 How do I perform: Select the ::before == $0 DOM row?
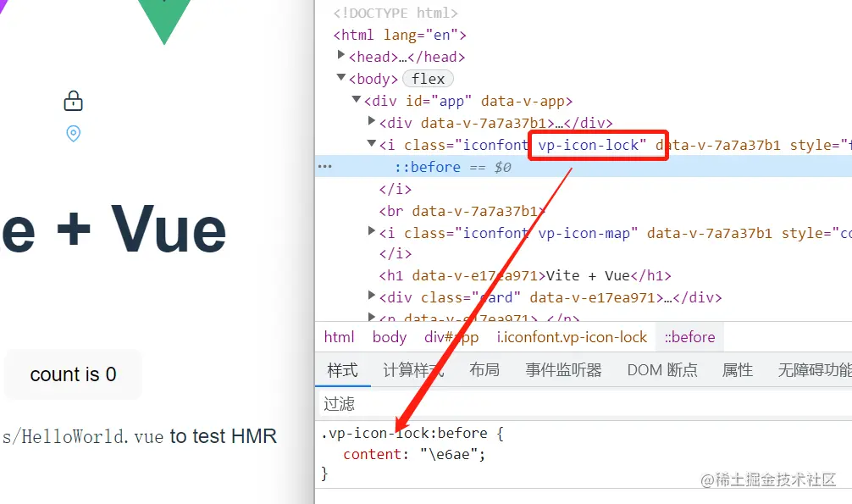tap(584, 166)
